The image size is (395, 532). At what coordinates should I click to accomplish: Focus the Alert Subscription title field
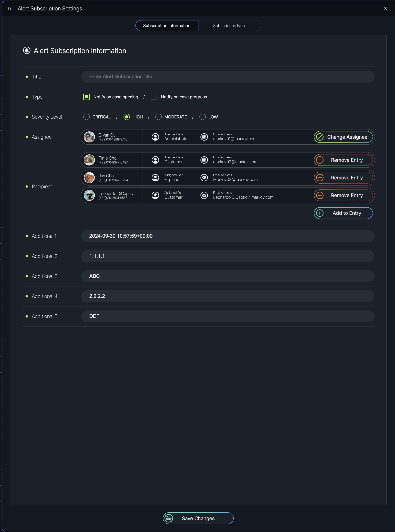click(x=227, y=77)
